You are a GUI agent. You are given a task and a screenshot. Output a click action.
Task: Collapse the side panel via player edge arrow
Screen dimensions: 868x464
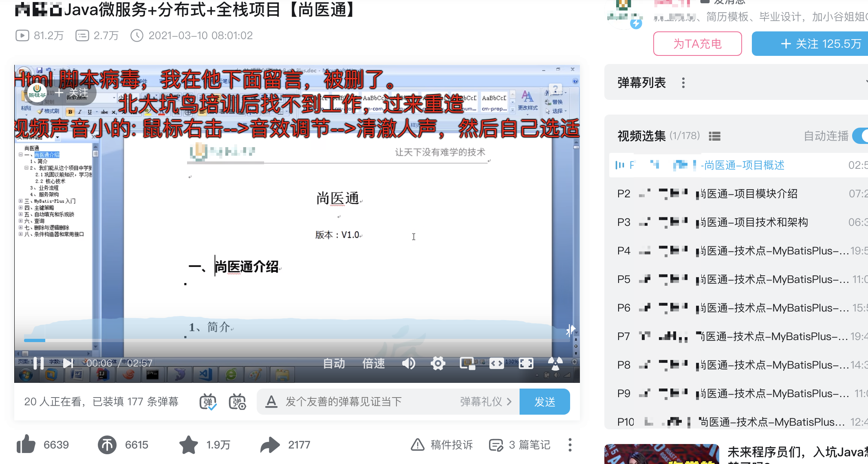pyautogui.click(x=571, y=330)
